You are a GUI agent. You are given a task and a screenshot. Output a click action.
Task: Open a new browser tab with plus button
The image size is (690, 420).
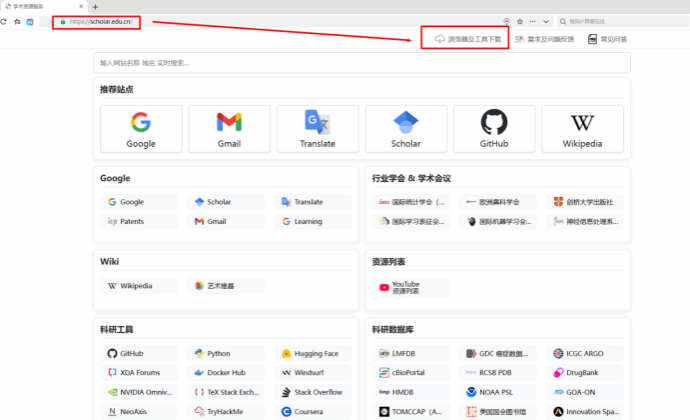[95, 7]
